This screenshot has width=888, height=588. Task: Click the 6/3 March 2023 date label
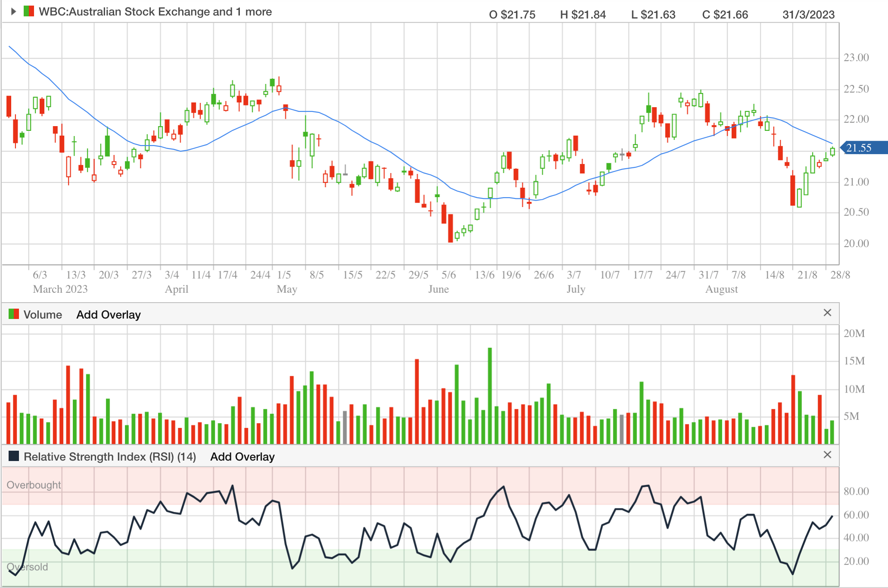point(40,275)
